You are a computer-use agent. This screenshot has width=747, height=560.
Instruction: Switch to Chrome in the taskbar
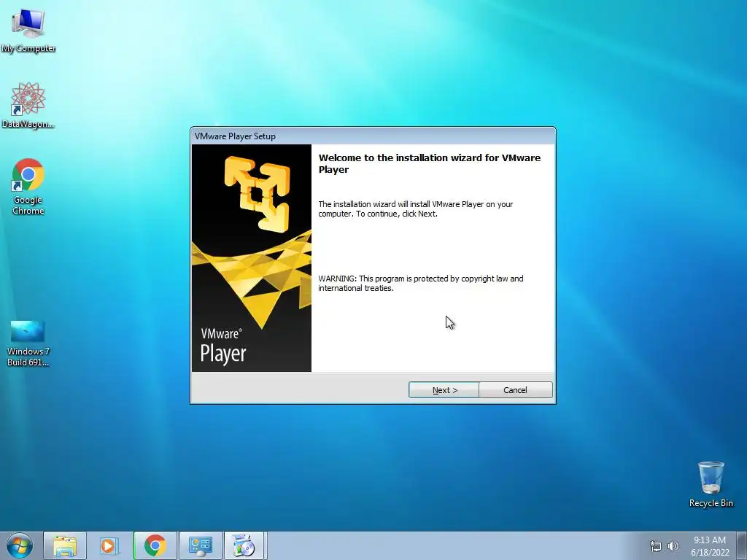point(155,545)
